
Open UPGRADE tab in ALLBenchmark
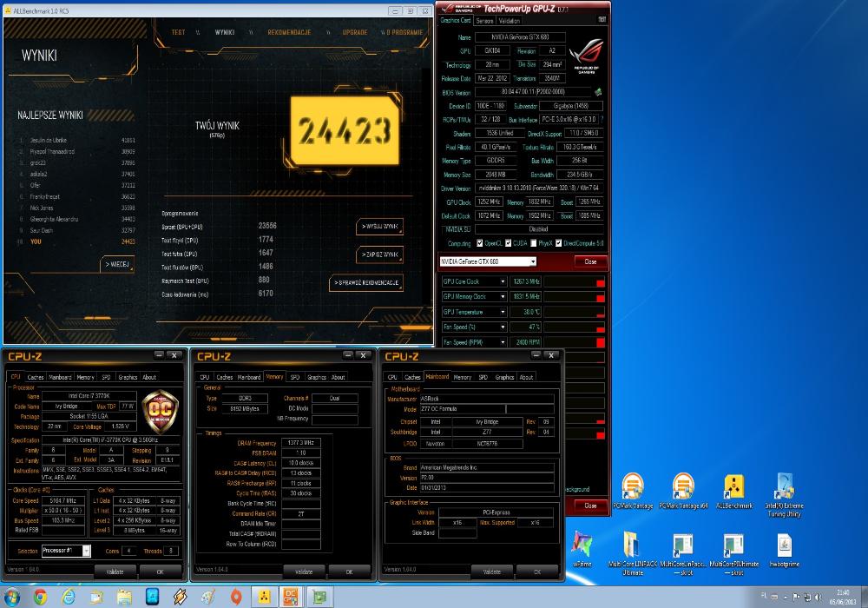pyautogui.click(x=355, y=32)
